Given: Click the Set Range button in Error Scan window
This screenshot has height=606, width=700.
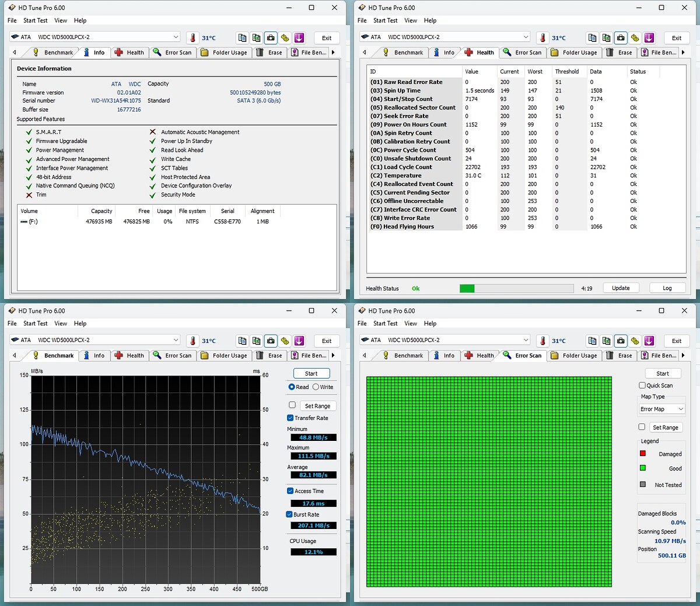Looking at the screenshot, I should [666, 428].
